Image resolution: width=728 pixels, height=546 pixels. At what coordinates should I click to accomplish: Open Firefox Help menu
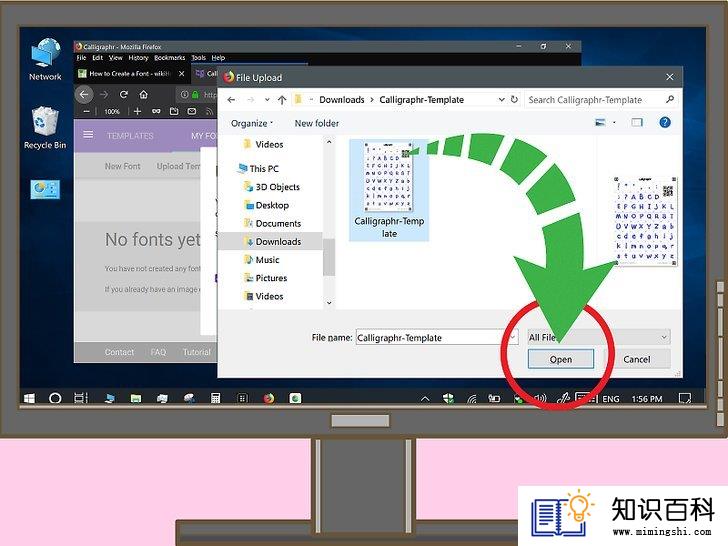pos(218,58)
